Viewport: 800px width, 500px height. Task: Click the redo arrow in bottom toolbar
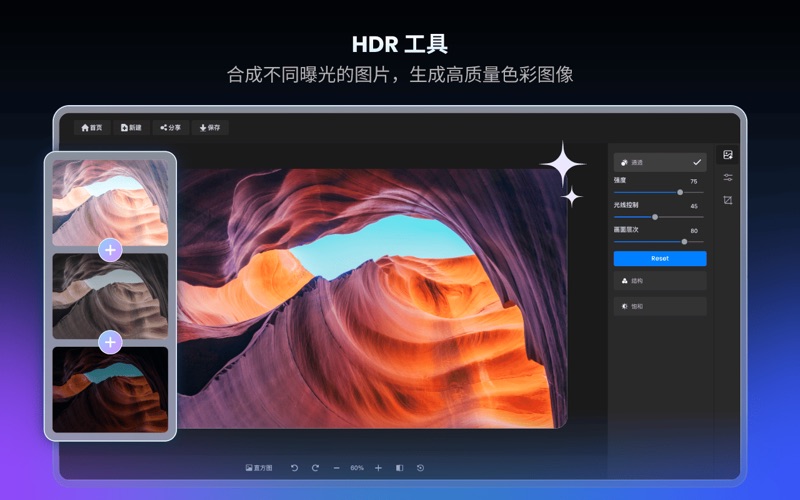click(315, 468)
